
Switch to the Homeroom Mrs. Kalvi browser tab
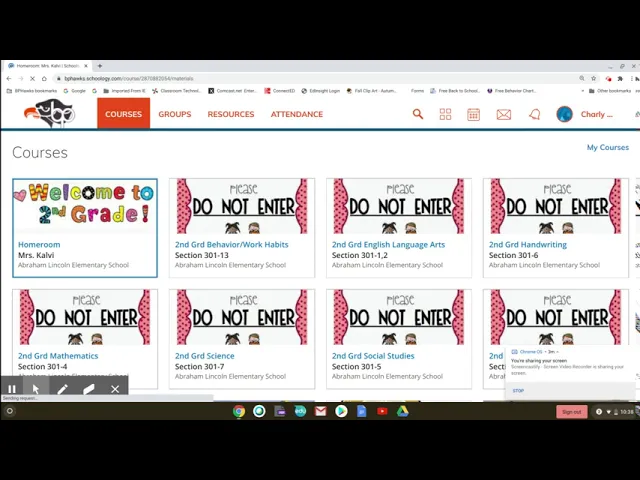[x=48, y=66]
